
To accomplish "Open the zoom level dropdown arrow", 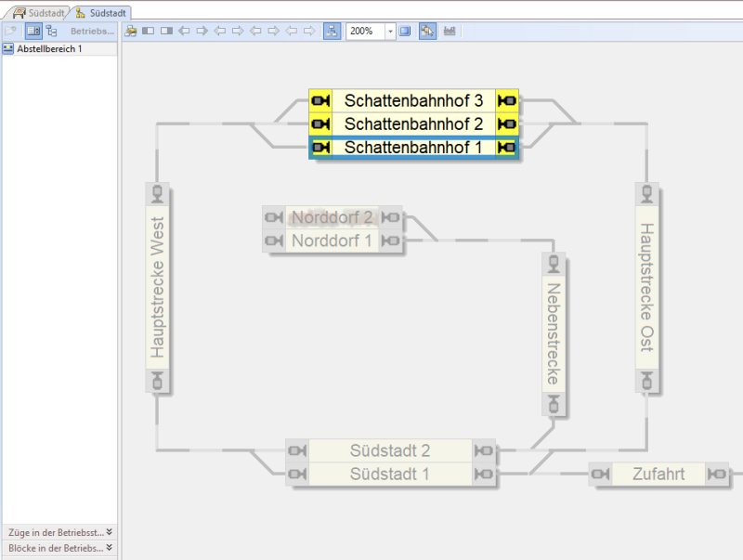I will pyautogui.click(x=390, y=31).
